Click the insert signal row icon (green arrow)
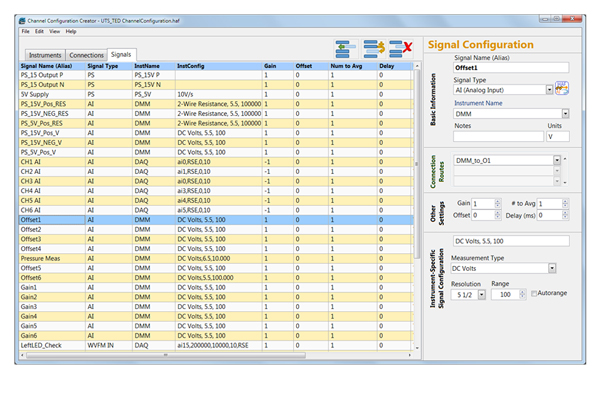This screenshot has height=417, width=600. click(x=347, y=49)
